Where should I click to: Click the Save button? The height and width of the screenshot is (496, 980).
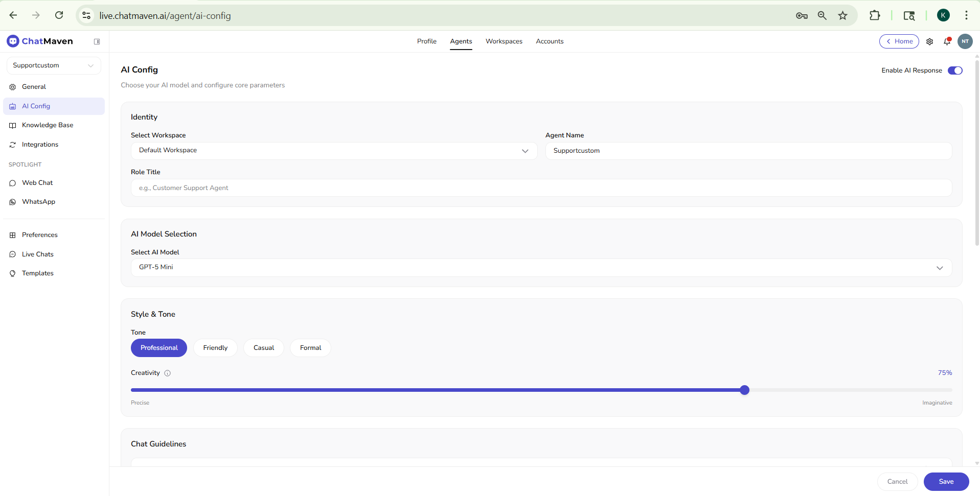[946, 481]
